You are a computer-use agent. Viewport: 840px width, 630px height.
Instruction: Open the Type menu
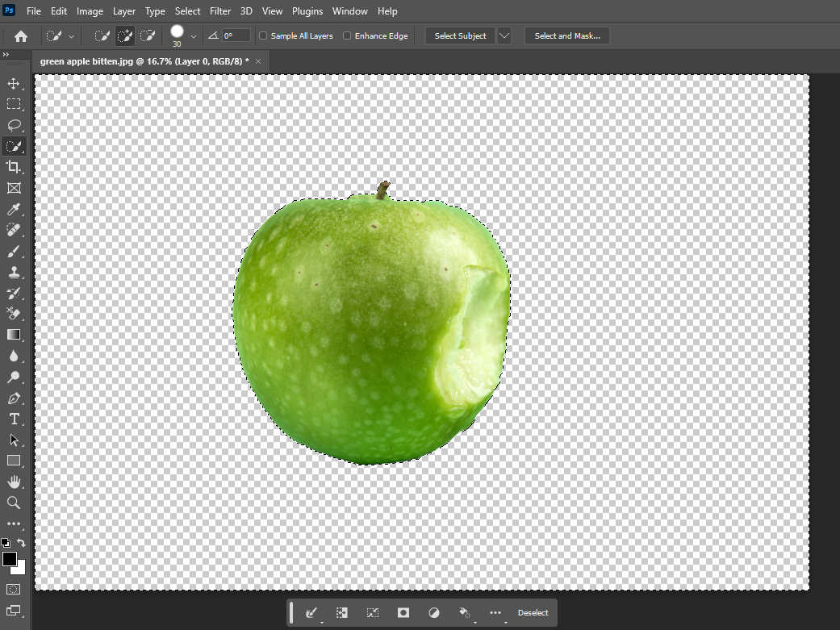tap(156, 11)
